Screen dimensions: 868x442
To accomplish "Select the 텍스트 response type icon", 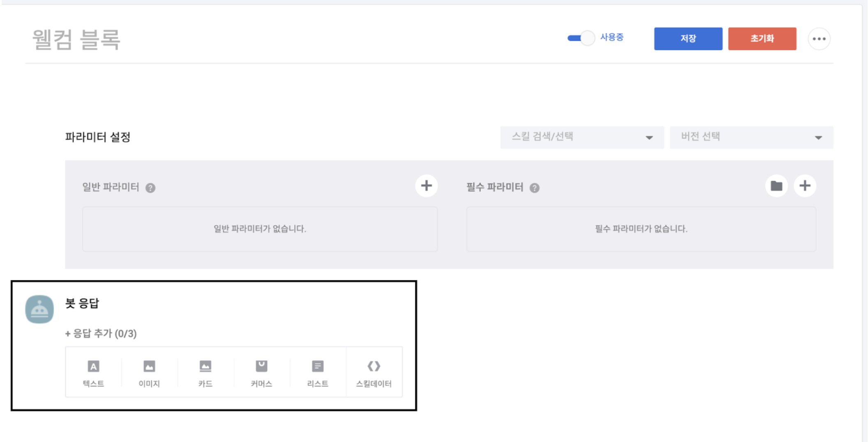I will [x=93, y=372].
